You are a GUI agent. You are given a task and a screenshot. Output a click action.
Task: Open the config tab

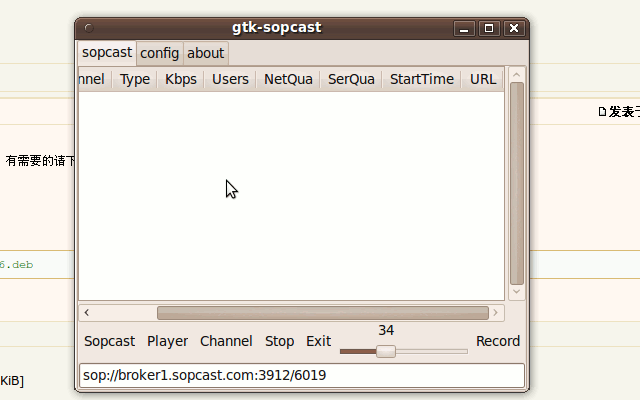coord(160,53)
